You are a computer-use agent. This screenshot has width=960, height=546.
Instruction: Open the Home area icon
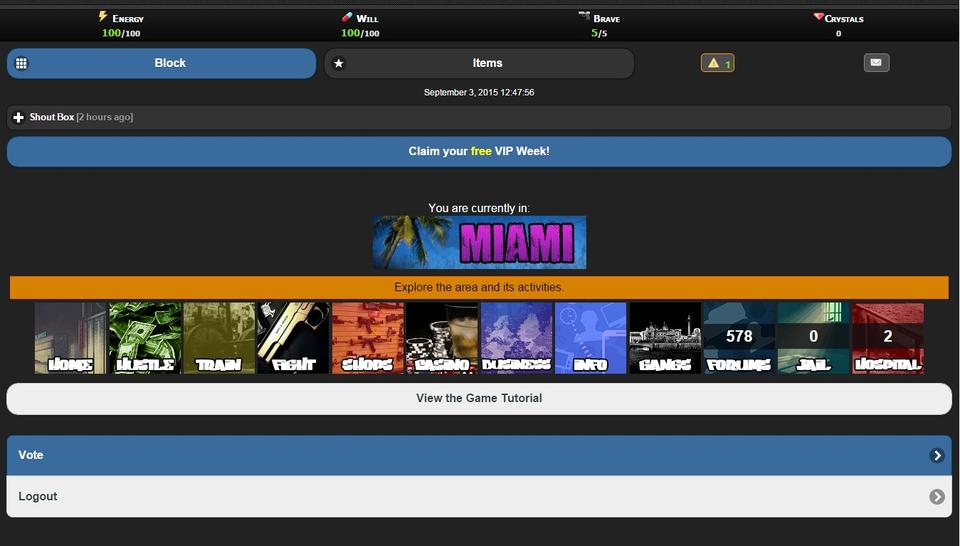point(70,338)
